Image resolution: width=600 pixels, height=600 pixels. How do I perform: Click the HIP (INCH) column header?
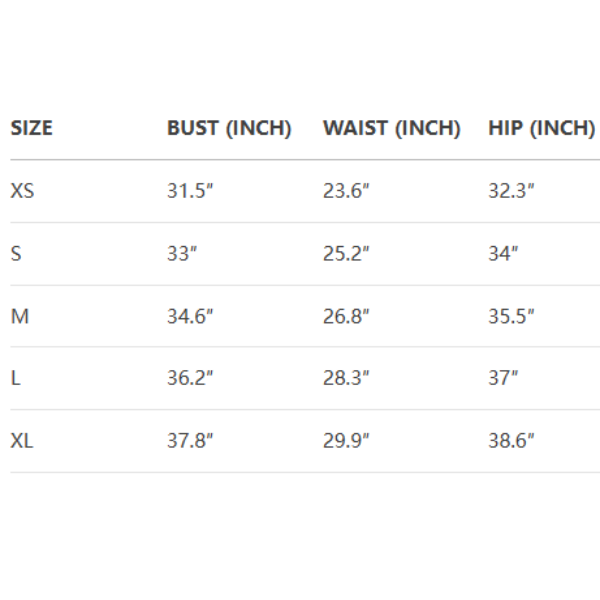(x=541, y=128)
